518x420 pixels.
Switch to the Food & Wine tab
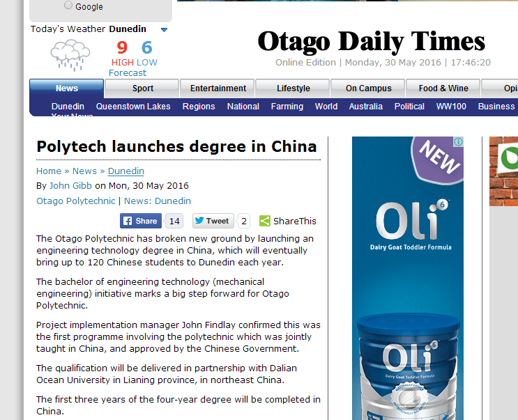coord(443,88)
